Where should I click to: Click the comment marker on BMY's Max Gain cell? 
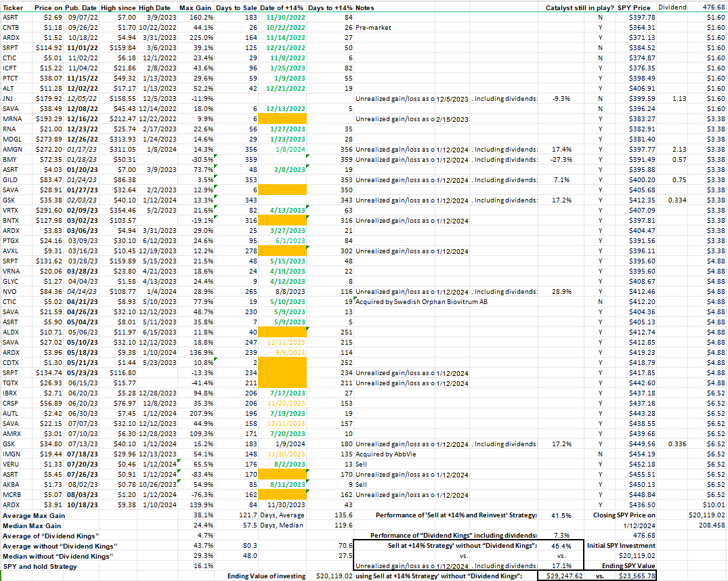(214, 156)
